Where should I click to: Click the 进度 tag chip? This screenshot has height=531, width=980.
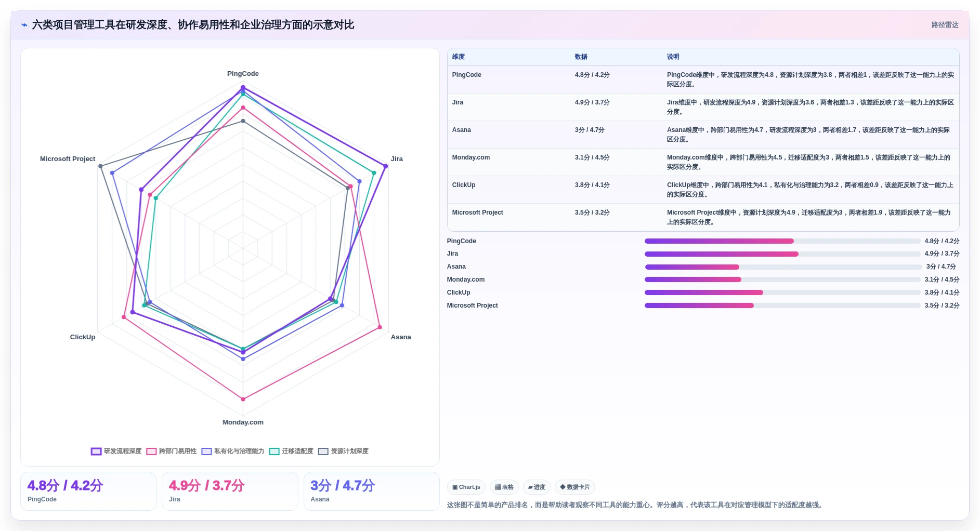point(537,487)
